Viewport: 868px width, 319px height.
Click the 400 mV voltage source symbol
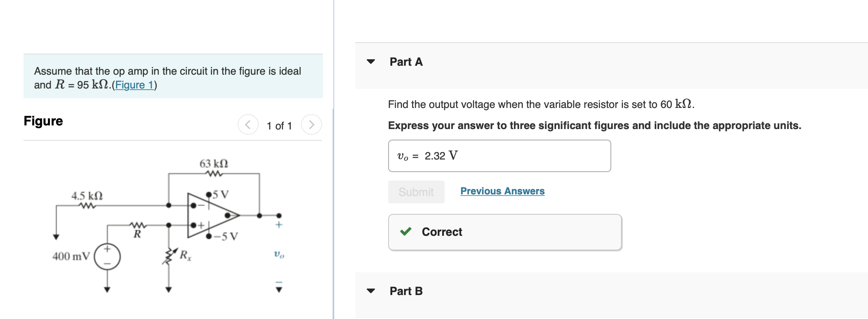pyautogui.click(x=107, y=256)
